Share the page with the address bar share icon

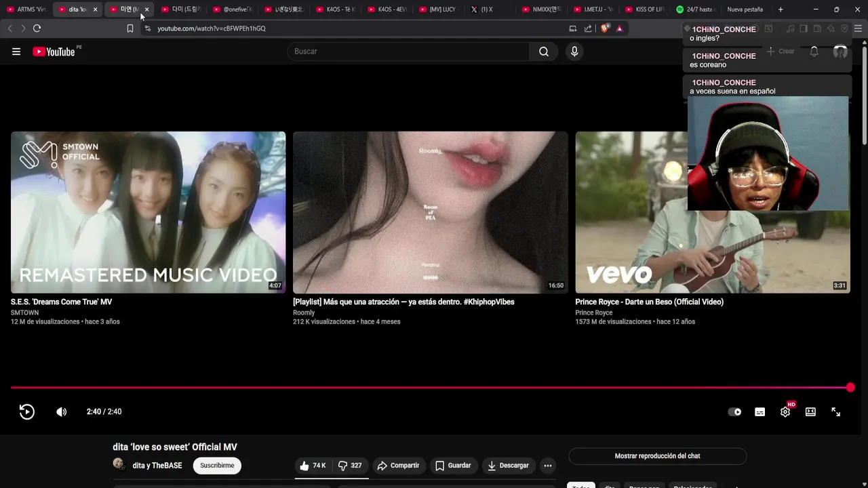pyautogui.click(x=588, y=28)
